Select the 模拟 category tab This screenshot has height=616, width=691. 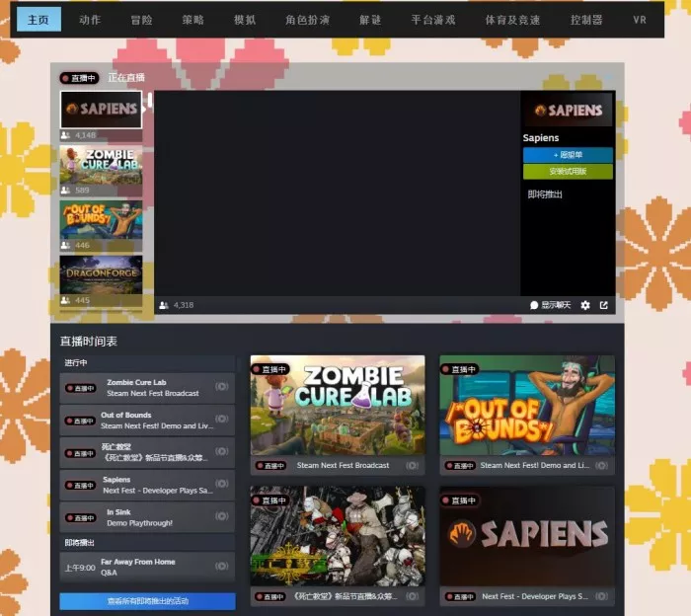pos(245,20)
